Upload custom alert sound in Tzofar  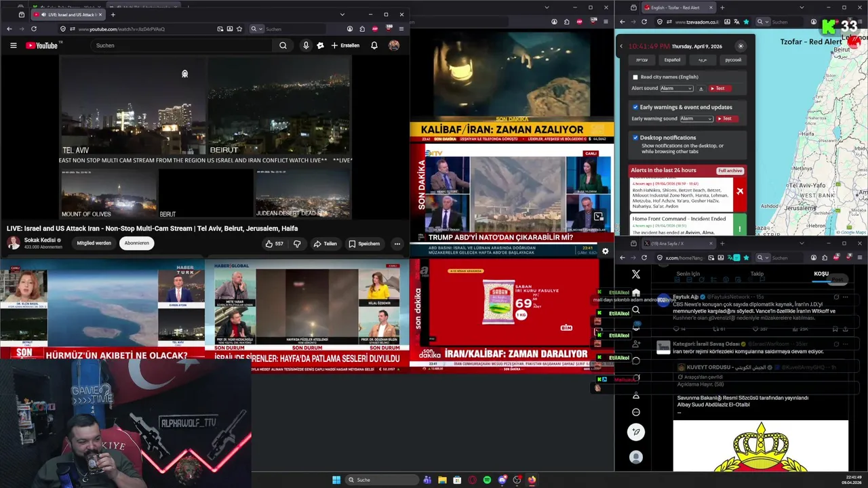(x=701, y=89)
